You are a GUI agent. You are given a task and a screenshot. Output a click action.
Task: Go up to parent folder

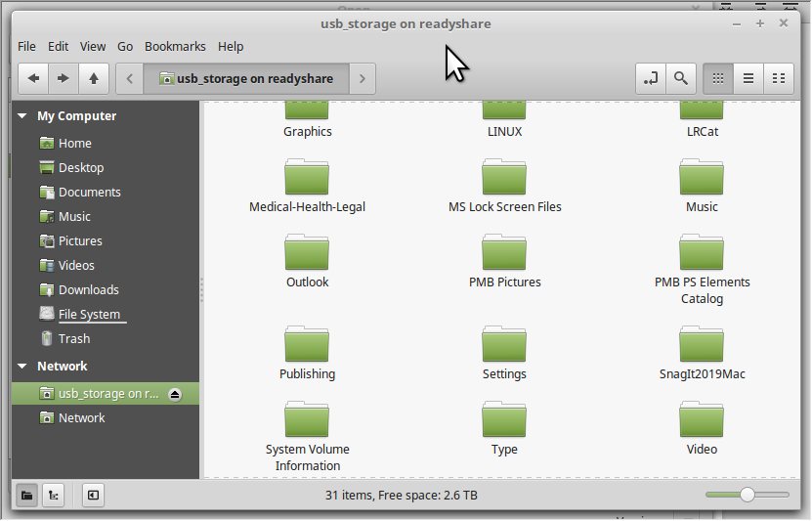click(94, 79)
